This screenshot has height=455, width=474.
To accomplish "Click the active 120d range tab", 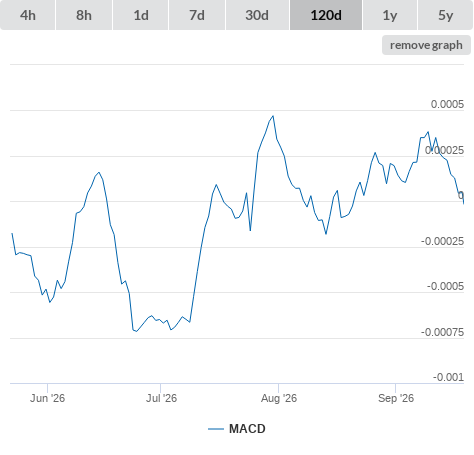I will (x=326, y=15).
